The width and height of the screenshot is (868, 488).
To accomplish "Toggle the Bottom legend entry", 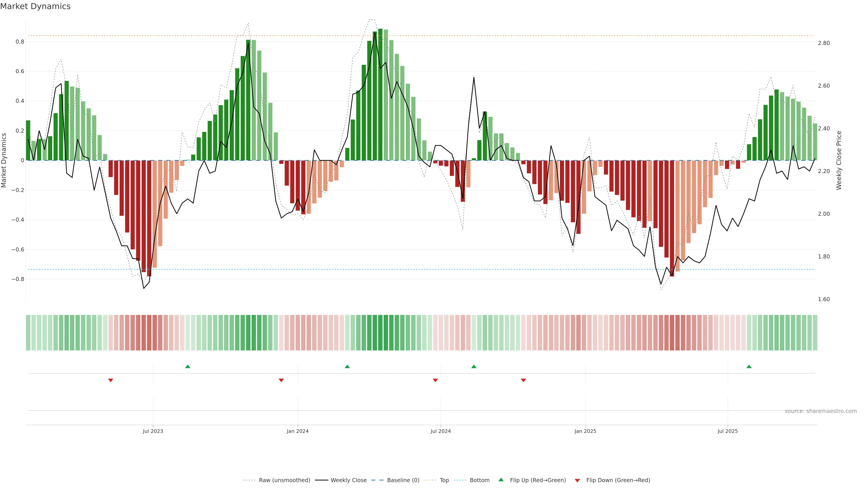I will [479, 480].
